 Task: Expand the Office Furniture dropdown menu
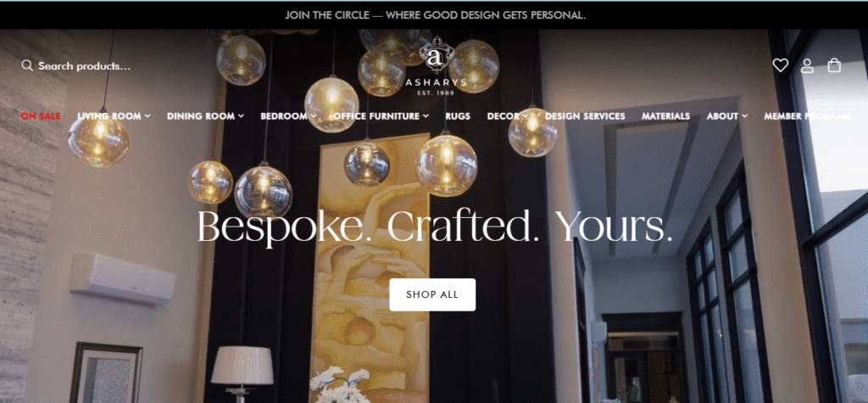(381, 116)
